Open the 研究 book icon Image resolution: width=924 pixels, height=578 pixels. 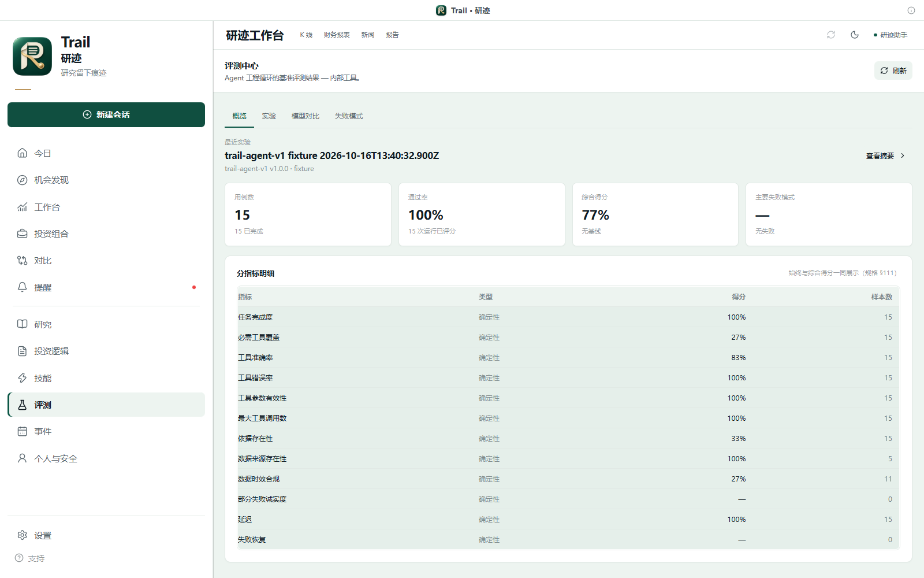pos(22,324)
